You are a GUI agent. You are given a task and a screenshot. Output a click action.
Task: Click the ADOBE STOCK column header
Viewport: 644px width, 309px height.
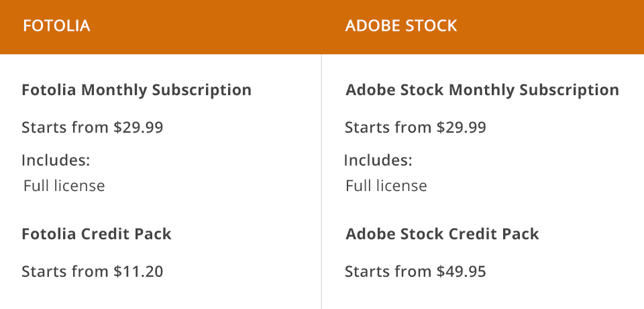(400, 26)
